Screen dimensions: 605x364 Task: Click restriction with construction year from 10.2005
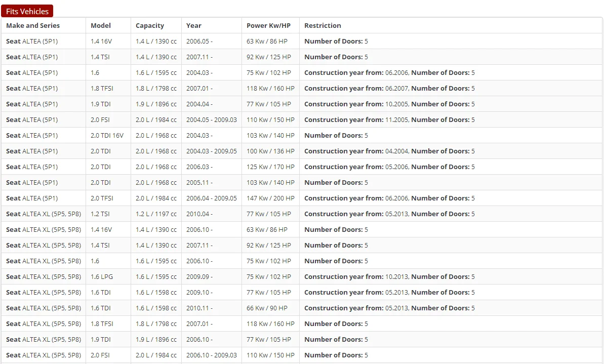[x=389, y=104]
